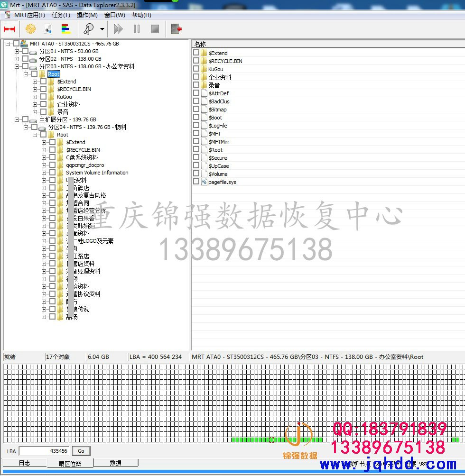Click the $BadClus file icon
The width and height of the screenshot is (465, 476).
coord(204,101)
